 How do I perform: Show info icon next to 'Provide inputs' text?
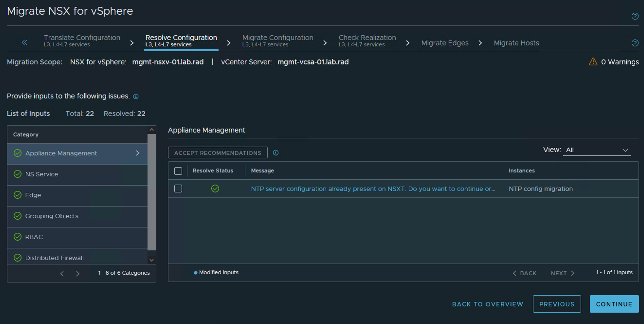pos(136,96)
